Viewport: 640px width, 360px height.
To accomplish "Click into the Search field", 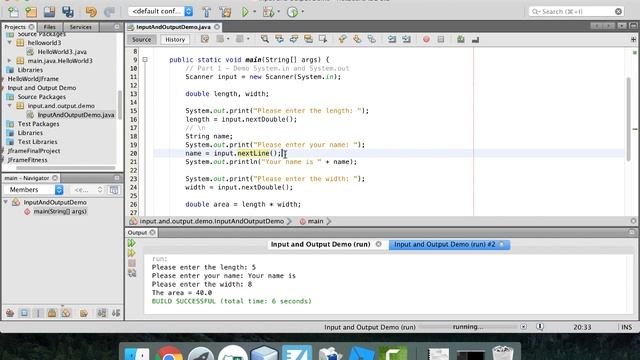I will (576, 11).
